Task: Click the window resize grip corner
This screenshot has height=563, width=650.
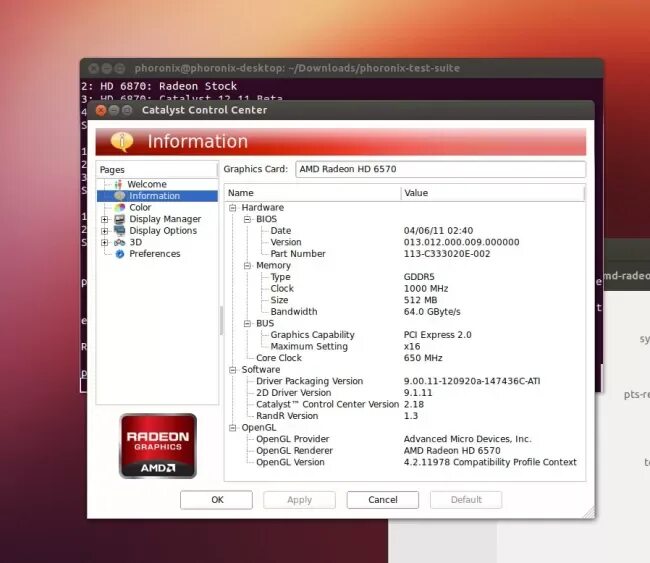Action: 589,513
